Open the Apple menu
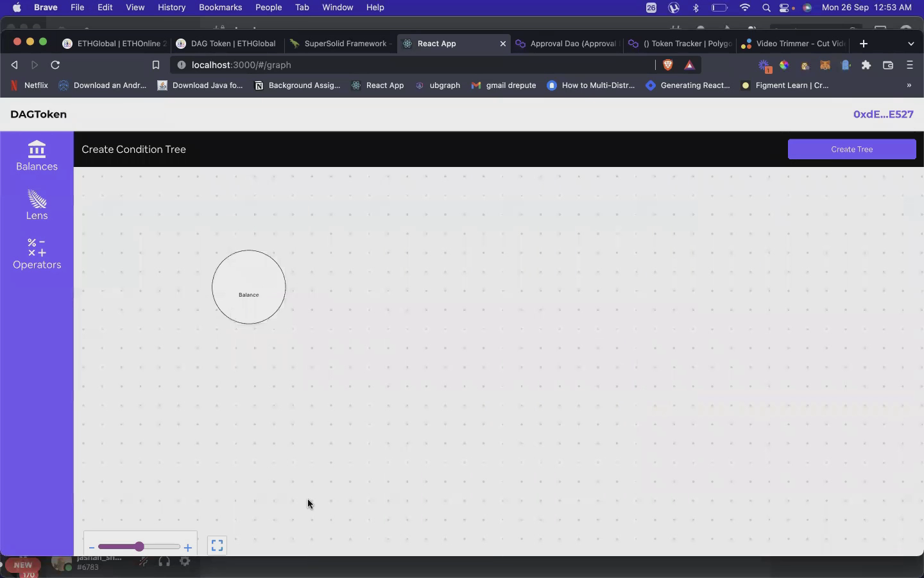This screenshot has height=578, width=924. pos(17,8)
